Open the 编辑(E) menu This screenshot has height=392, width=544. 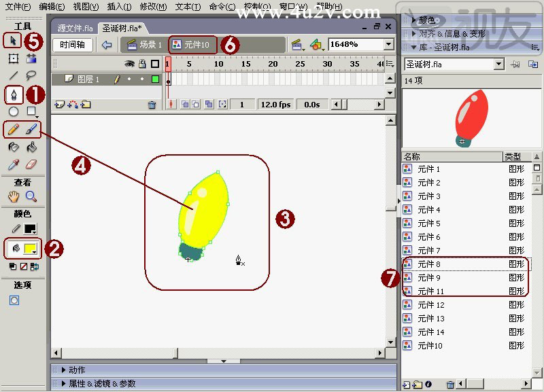52,7
